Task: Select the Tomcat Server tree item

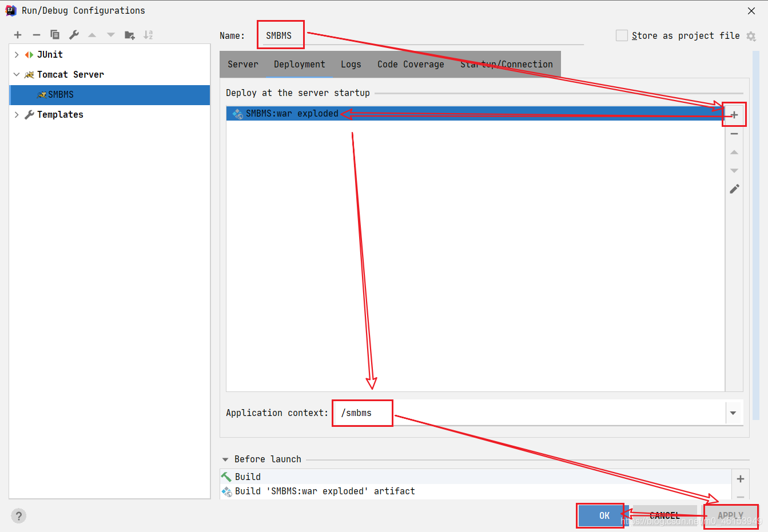Action: [x=70, y=75]
